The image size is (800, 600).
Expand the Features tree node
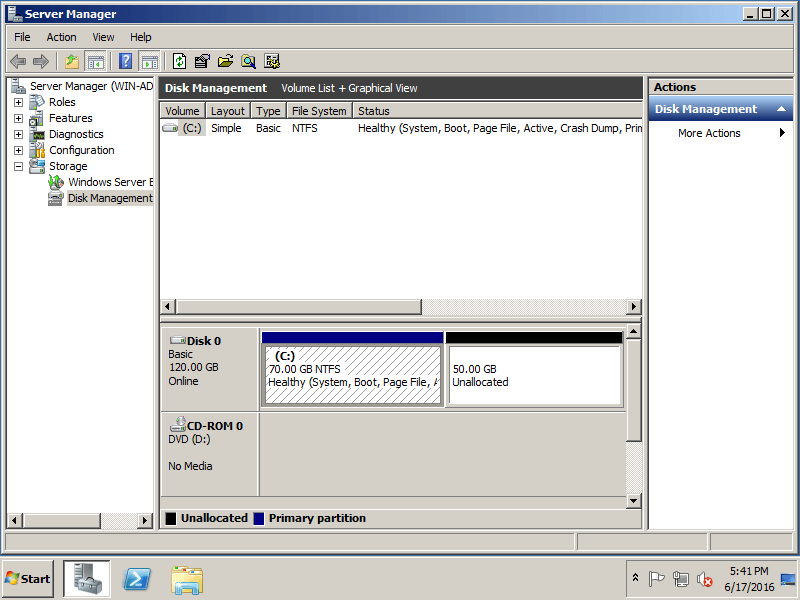pyautogui.click(x=18, y=118)
